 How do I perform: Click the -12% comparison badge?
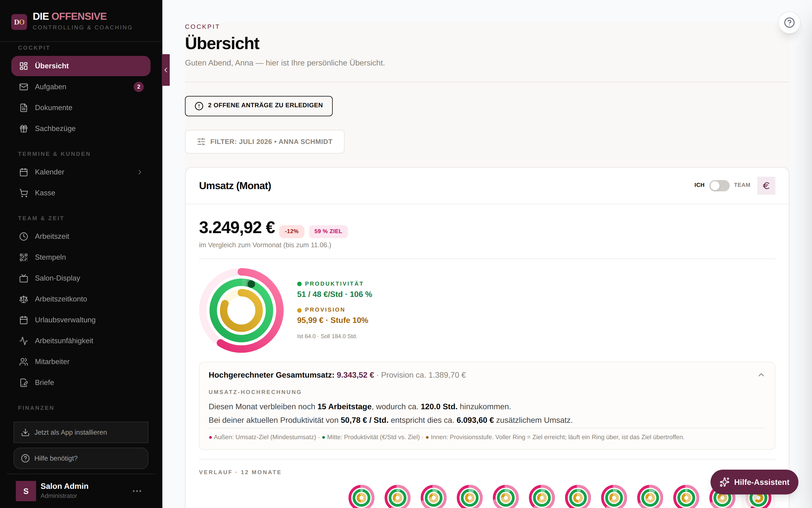[x=292, y=231]
